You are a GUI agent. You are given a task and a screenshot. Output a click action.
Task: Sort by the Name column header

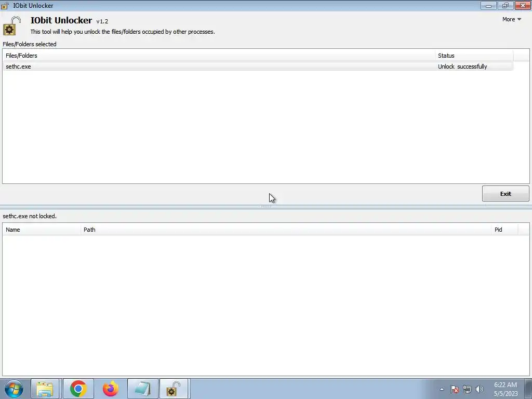click(x=42, y=230)
